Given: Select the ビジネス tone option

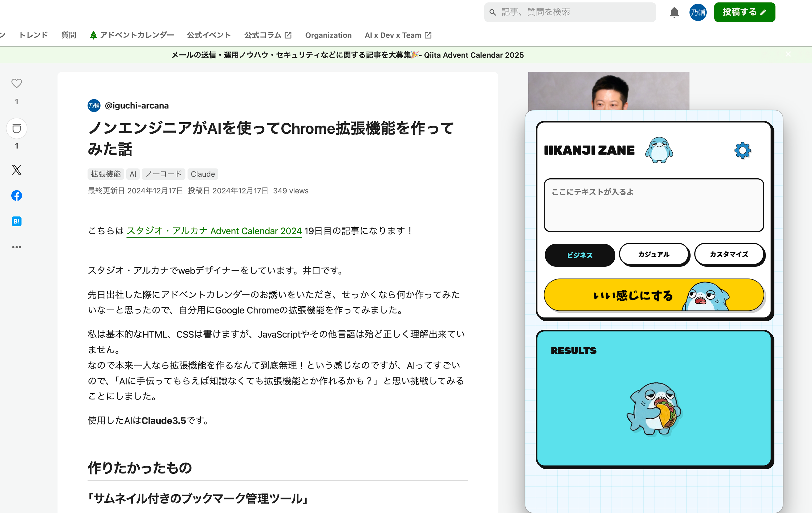Looking at the screenshot, I should tap(580, 255).
